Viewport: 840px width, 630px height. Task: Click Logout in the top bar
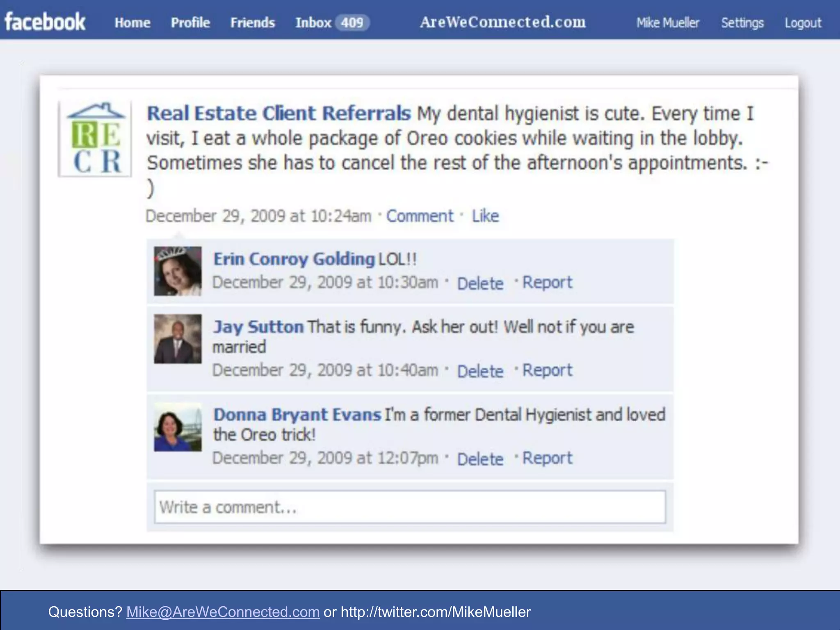point(803,23)
